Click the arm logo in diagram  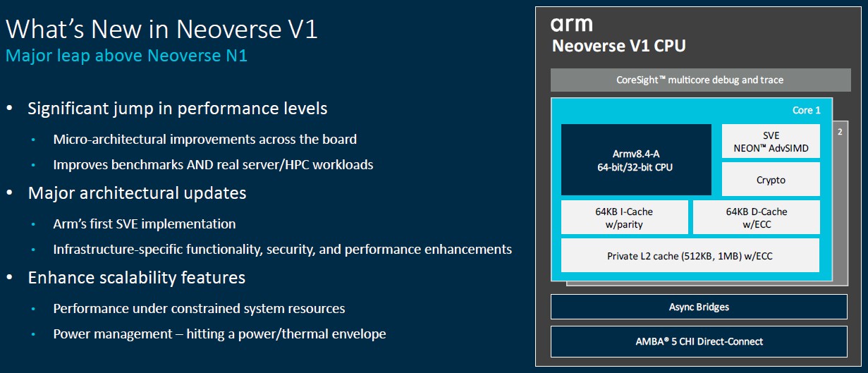point(571,25)
